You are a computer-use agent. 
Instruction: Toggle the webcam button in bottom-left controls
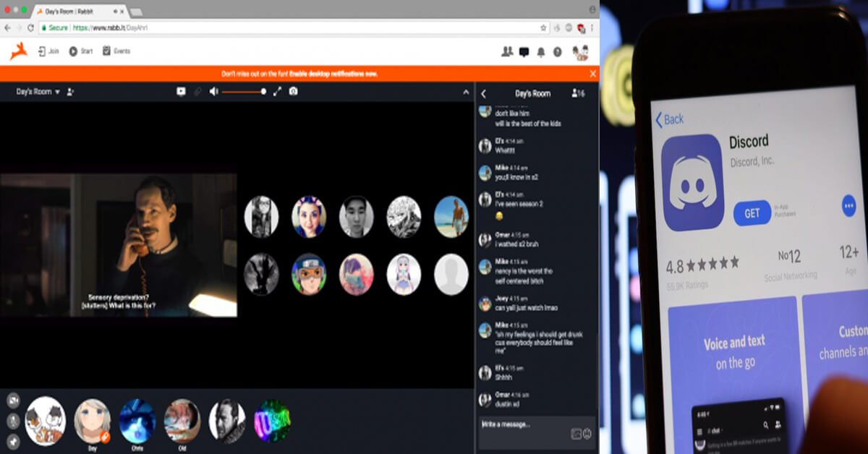tap(13, 401)
